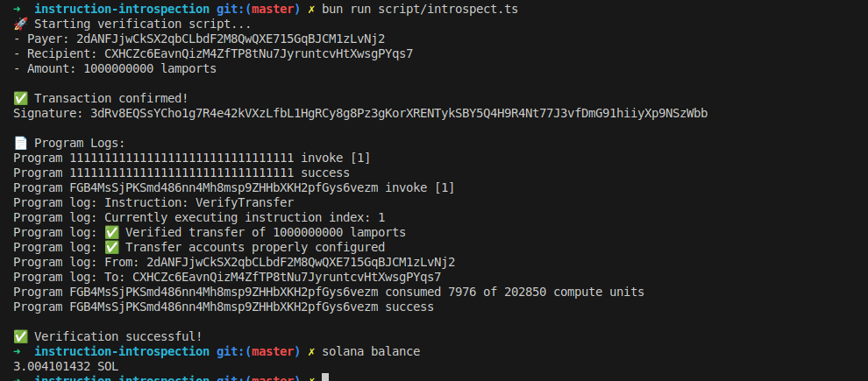Click the "Instruction: VerifyTransfer" log line
Screen dimensions: 868x381
[199, 202]
